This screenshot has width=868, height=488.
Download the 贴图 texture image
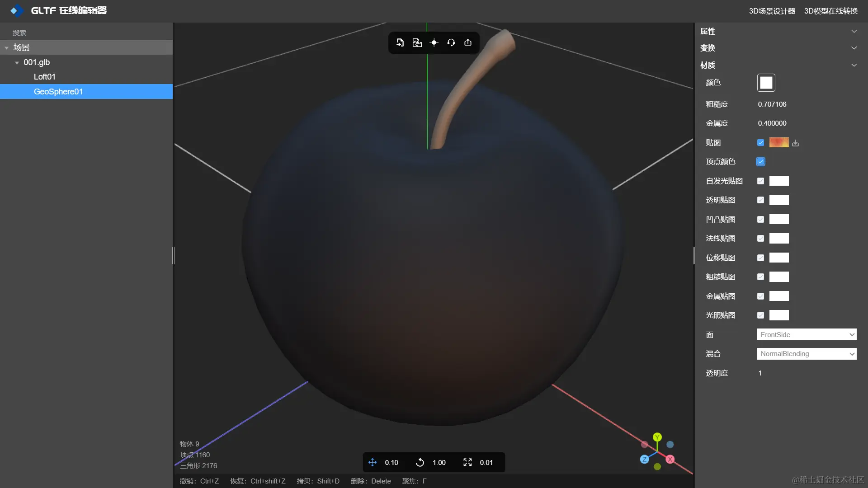coord(796,143)
